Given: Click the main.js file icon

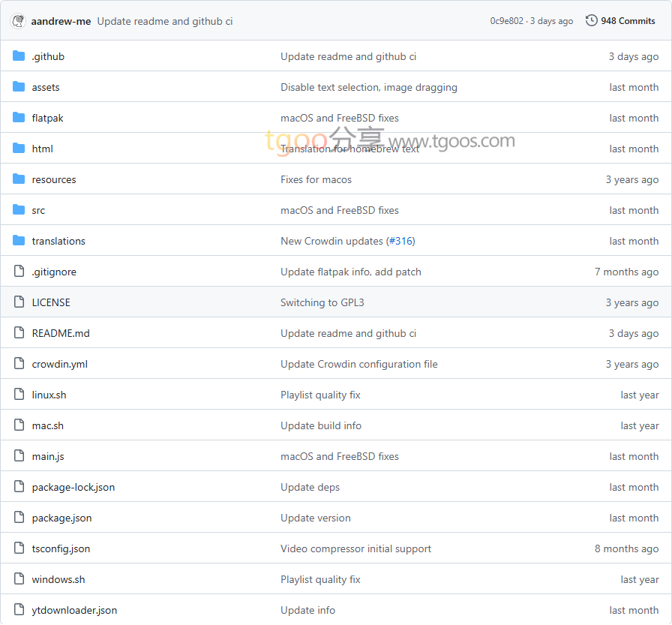Looking at the screenshot, I should pos(19,456).
